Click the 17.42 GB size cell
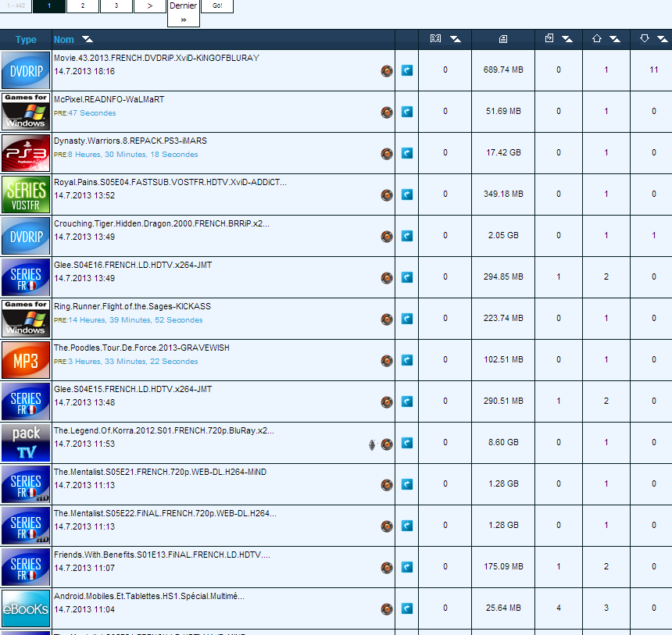Screen dimensions: 672x635 click(503, 152)
